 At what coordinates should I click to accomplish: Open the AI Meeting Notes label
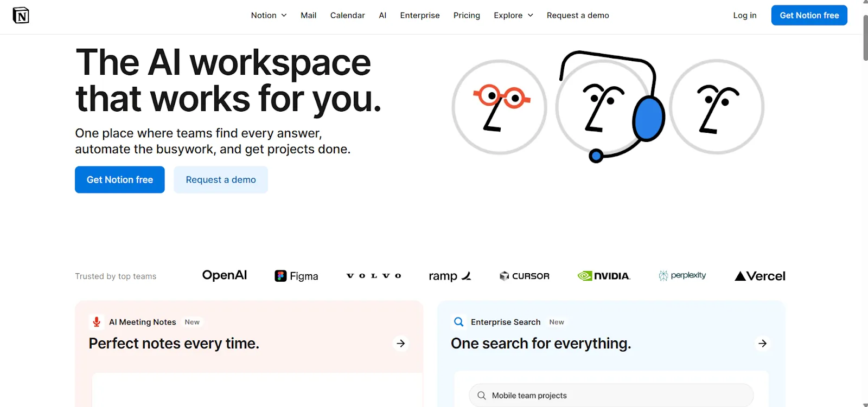tap(143, 322)
